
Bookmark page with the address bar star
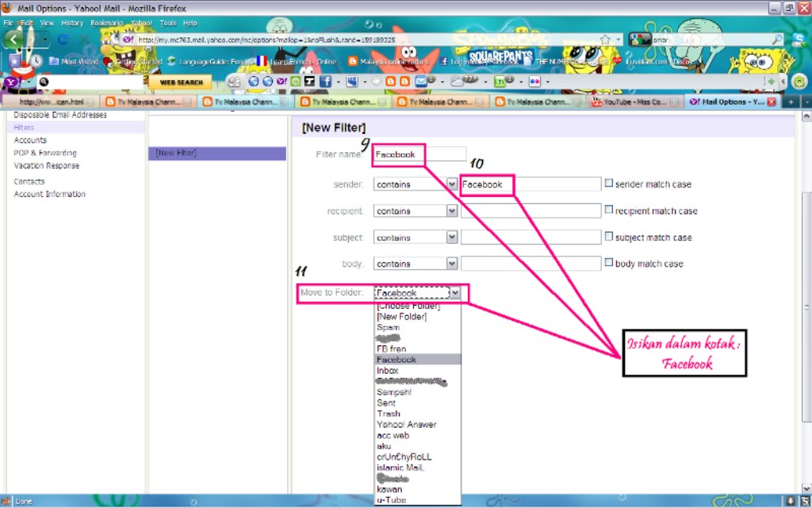coord(605,40)
